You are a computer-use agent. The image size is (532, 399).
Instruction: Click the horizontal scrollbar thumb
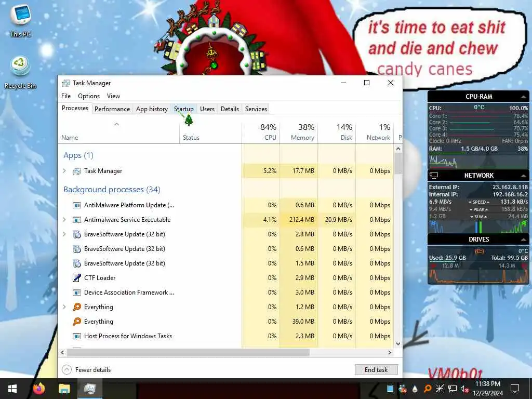188,353
